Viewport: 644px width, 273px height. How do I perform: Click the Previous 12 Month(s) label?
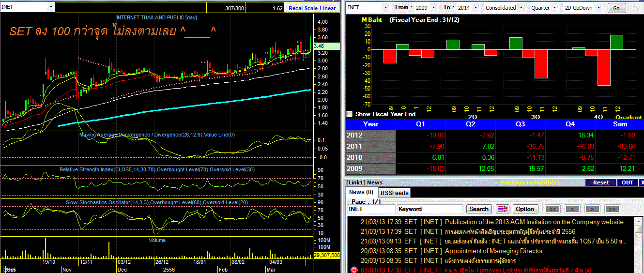click(530, 182)
